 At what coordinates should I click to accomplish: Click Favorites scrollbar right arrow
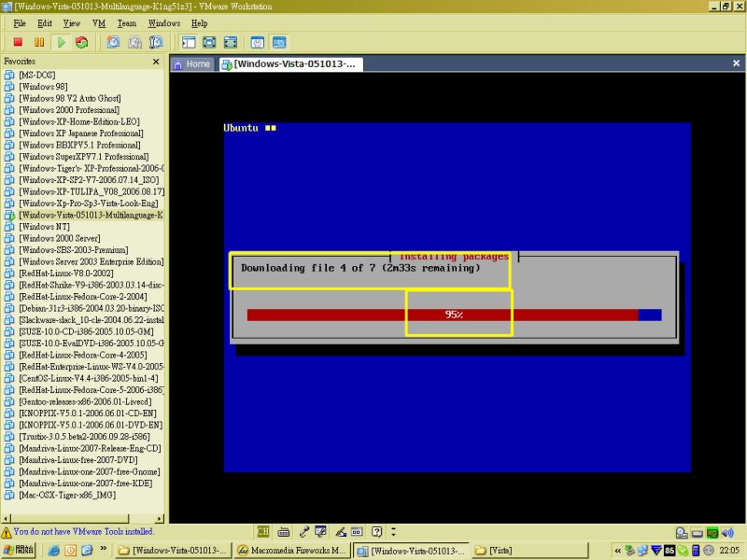tap(160, 518)
